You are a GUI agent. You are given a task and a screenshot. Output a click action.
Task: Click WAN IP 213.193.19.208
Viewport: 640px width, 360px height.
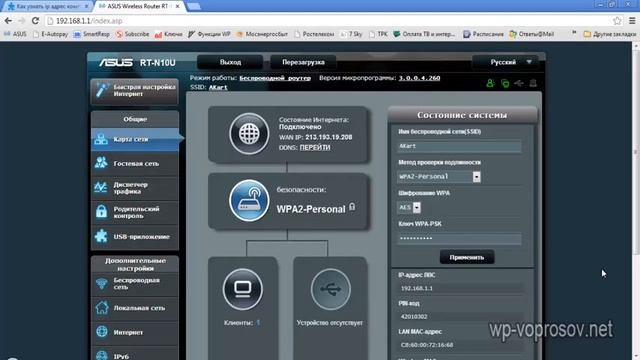click(329, 138)
